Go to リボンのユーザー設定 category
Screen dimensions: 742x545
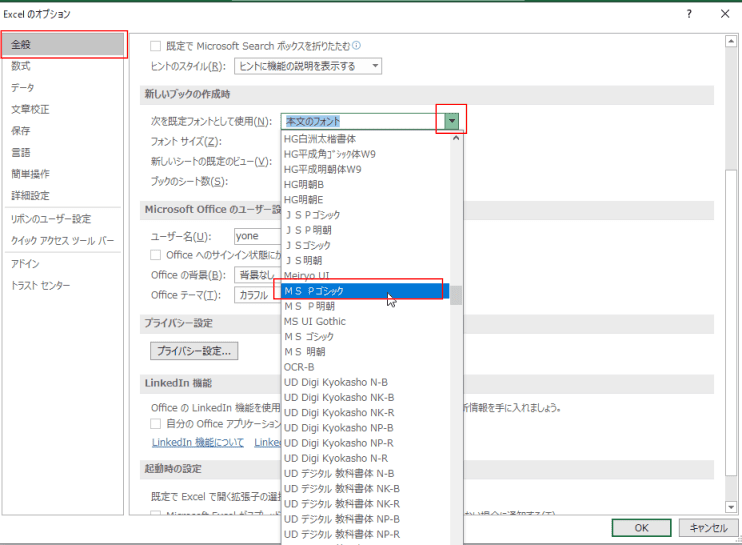coord(50,219)
